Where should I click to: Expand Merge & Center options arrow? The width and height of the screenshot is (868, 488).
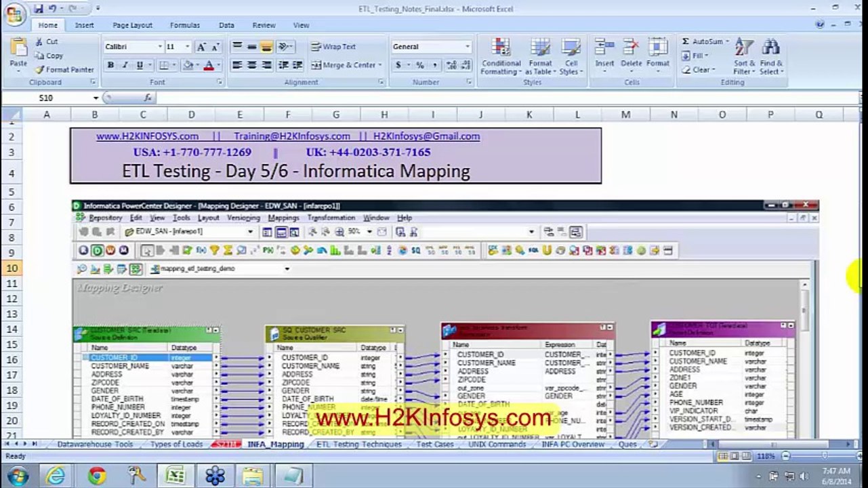click(380, 65)
